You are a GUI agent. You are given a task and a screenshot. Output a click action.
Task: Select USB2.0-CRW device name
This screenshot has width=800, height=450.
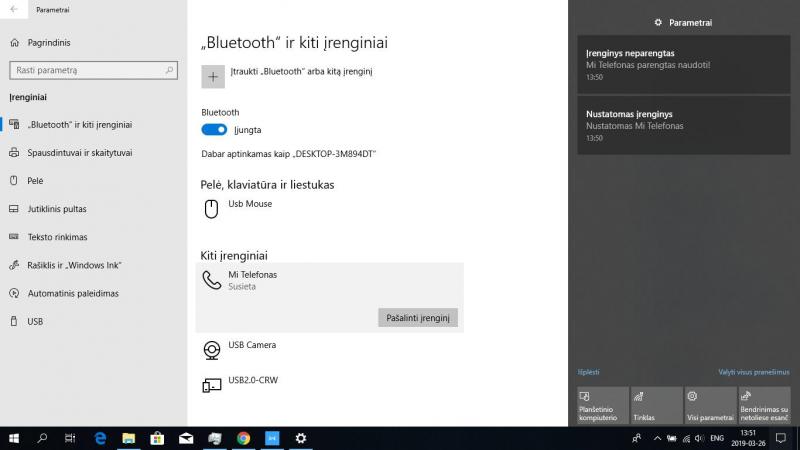click(253, 380)
